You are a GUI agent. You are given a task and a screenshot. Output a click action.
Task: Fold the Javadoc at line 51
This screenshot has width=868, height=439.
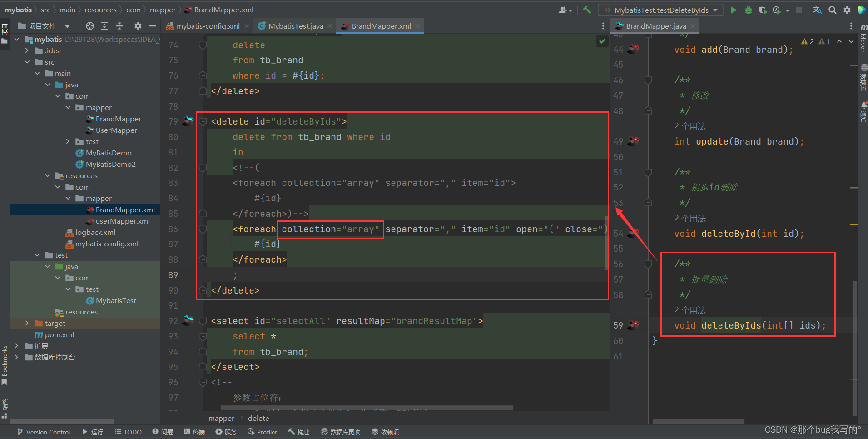(x=648, y=172)
